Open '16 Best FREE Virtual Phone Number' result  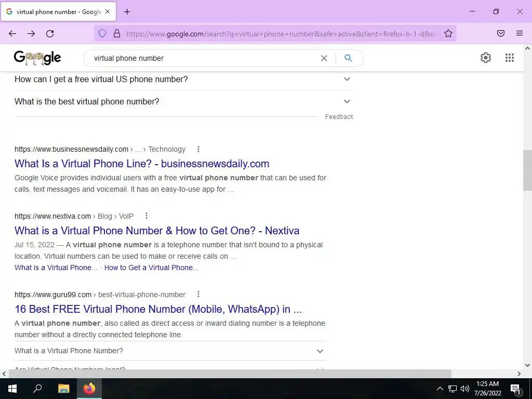pos(158,309)
